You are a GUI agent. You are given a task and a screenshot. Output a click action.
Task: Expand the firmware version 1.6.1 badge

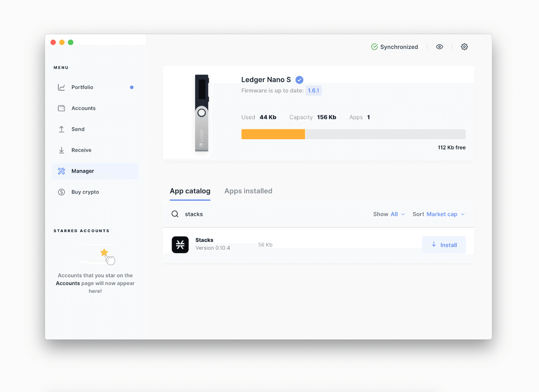point(314,90)
